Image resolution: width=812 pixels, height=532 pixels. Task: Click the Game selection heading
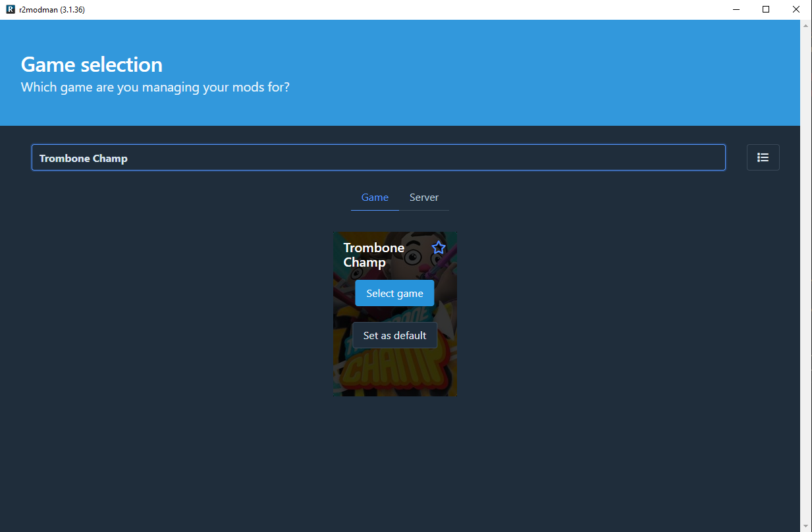[x=92, y=65]
